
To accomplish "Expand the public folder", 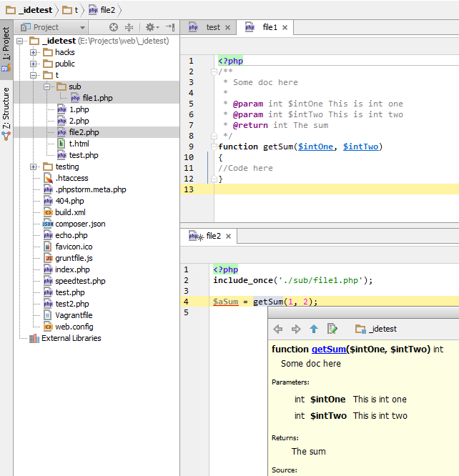I will (x=33, y=64).
